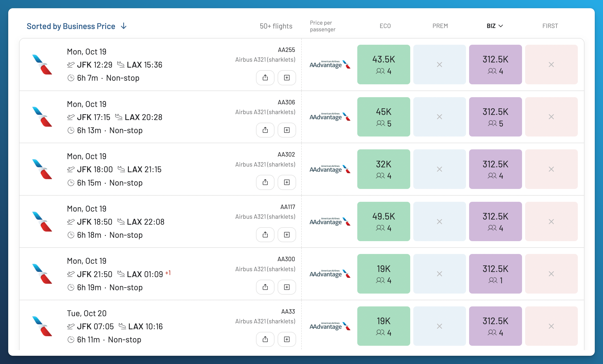Open BIZ column sort dropdown

click(495, 26)
